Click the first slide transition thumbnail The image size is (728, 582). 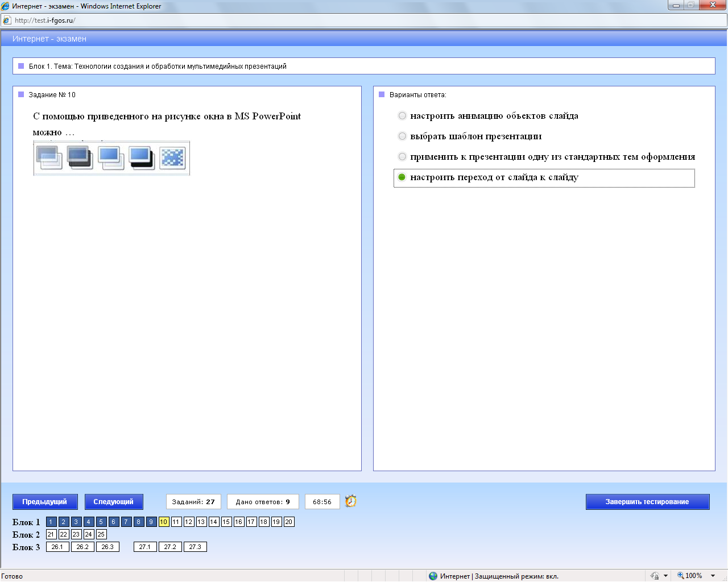click(x=48, y=157)
